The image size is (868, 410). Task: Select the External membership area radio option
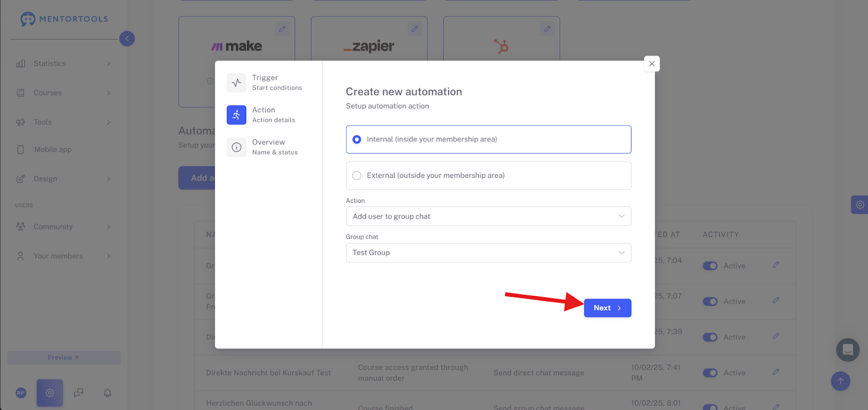click(488, 176)
